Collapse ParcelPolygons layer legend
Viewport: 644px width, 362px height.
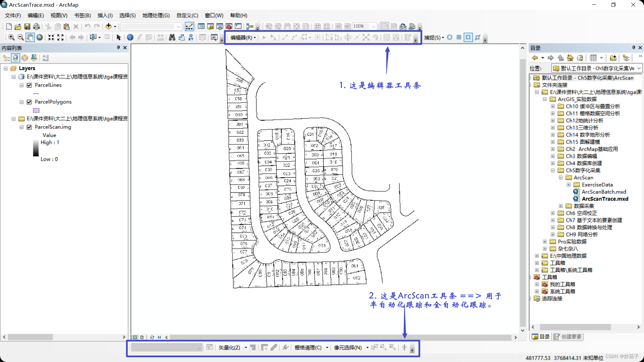21,102
